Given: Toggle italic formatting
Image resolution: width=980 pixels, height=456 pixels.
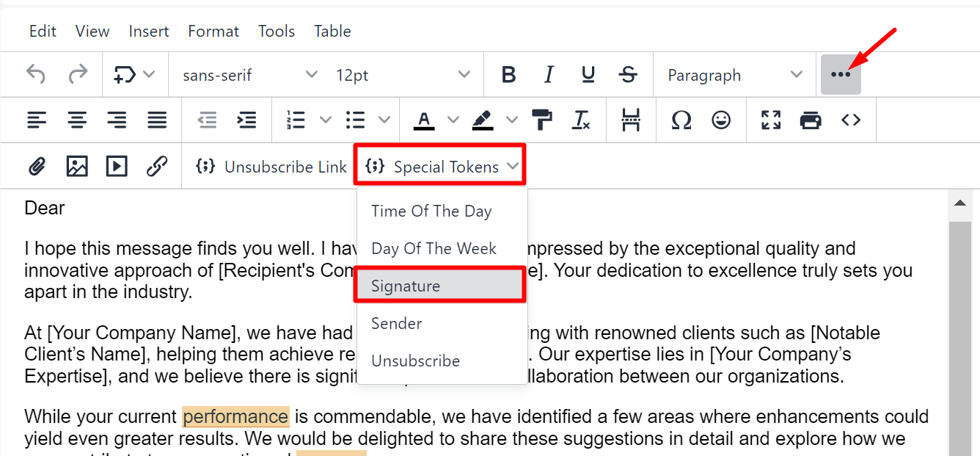Looking at the screenshot, I should (548, 75).
